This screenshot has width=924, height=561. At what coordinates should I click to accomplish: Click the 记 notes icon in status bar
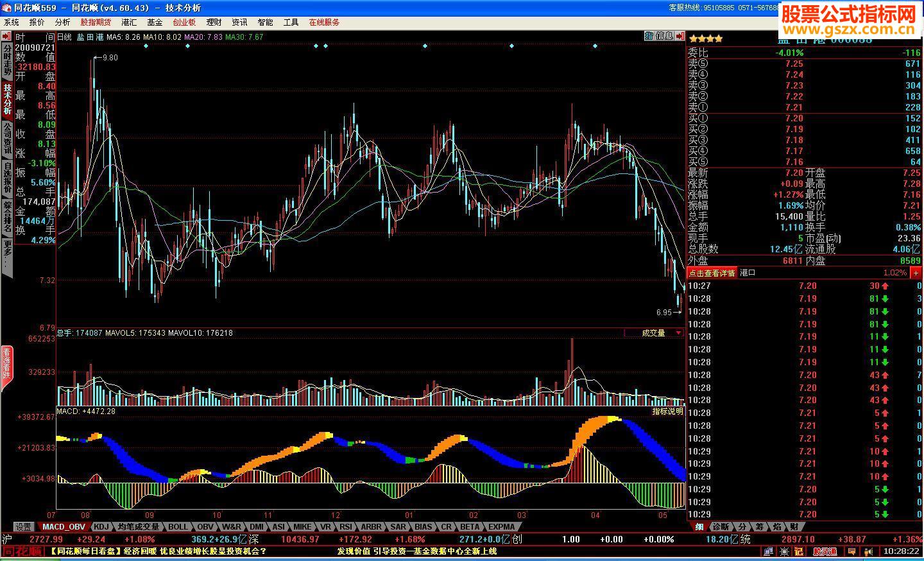click(x=799, y=551)
